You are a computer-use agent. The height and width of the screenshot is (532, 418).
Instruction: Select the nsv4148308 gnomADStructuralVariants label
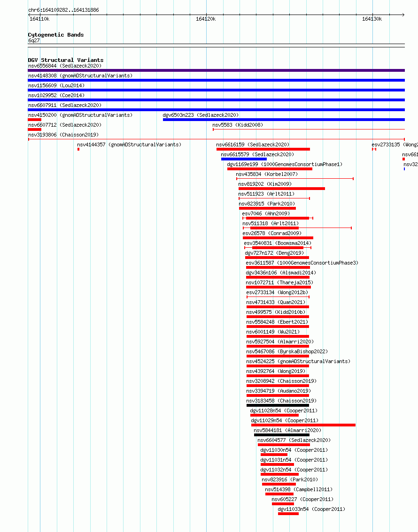[x=80, y=76]
